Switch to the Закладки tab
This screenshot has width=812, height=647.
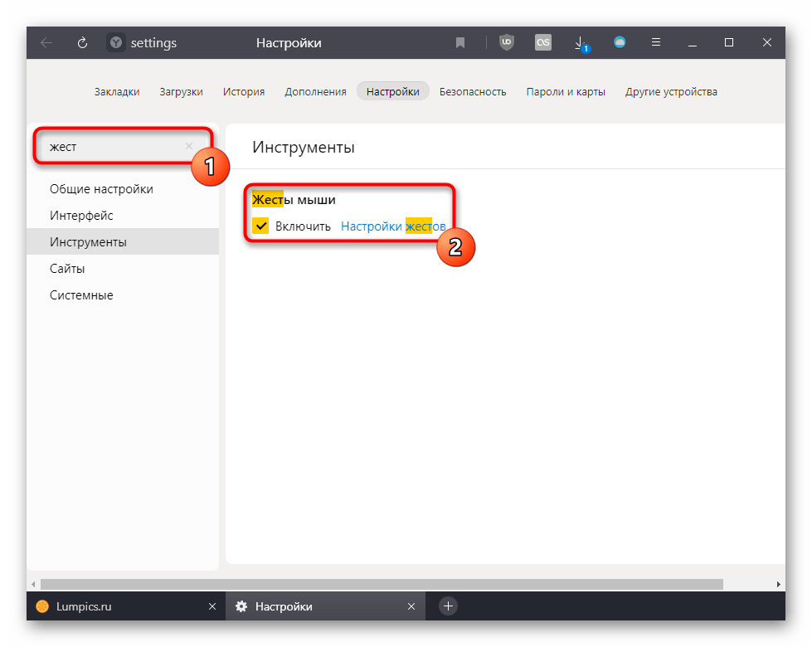click(117, 92)
